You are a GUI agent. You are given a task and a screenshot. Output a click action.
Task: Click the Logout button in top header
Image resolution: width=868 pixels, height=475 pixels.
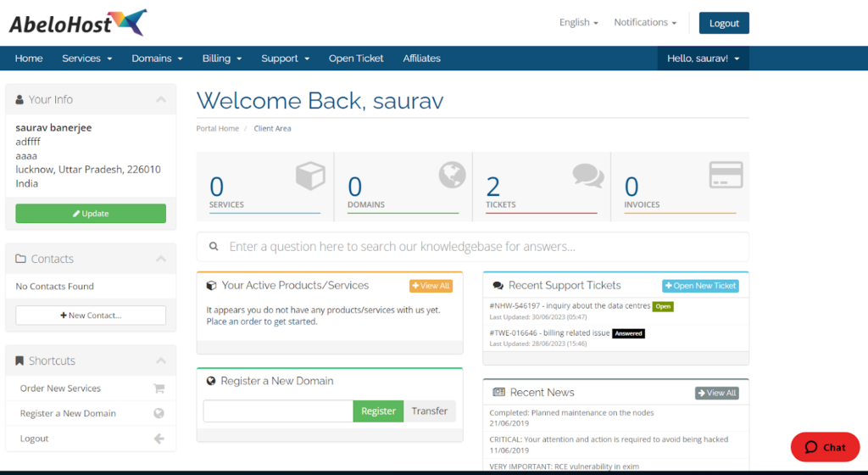(x=724, y=23)
